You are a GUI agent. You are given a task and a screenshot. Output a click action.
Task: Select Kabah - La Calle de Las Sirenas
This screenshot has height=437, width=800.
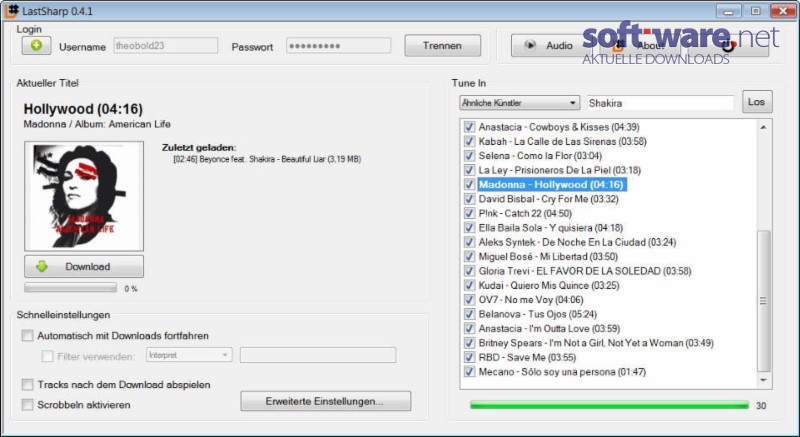pyautogui.click(x=562, y=141)
